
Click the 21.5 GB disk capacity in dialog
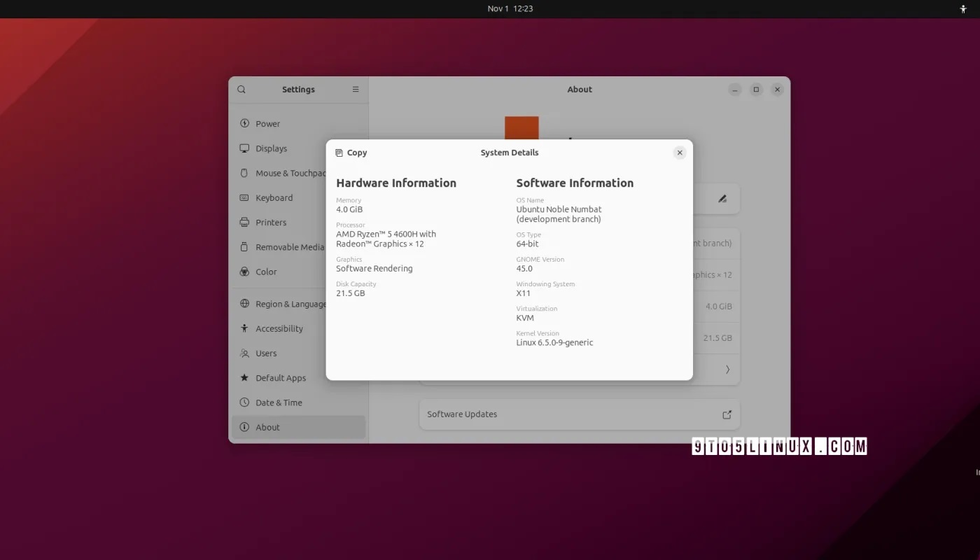click(351, 293)
